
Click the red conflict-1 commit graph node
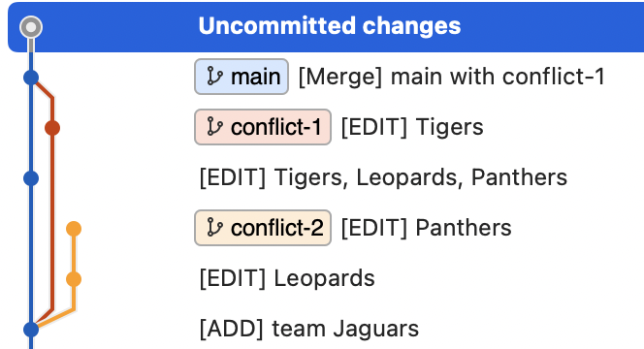[x=52, y=128]
